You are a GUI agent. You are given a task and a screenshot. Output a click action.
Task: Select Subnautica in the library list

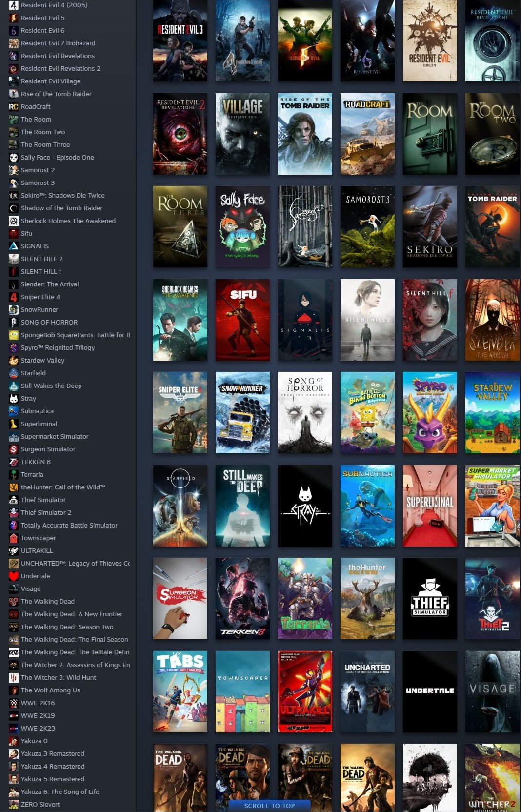click(x=37, y=411)
